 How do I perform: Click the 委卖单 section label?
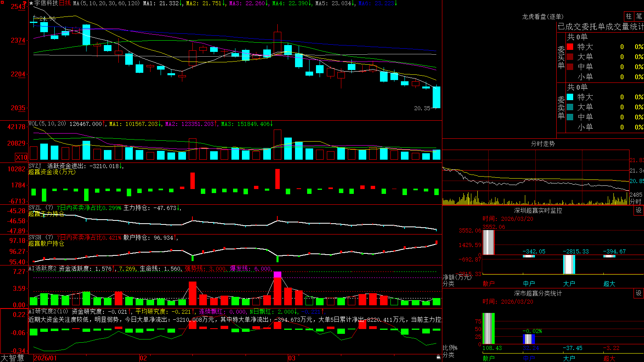[561, 107]
